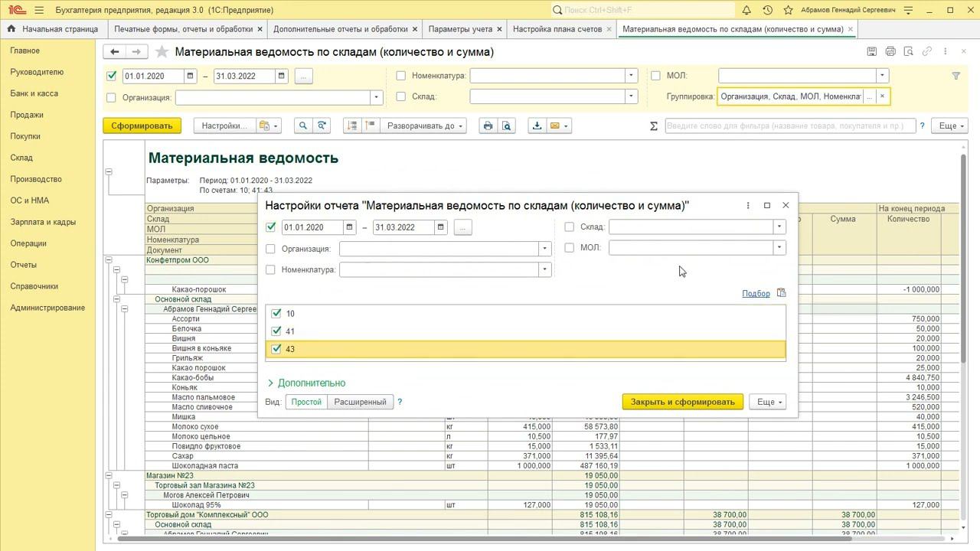Click the sum sigma icon
Screen dimensions: 980x551
654,126
